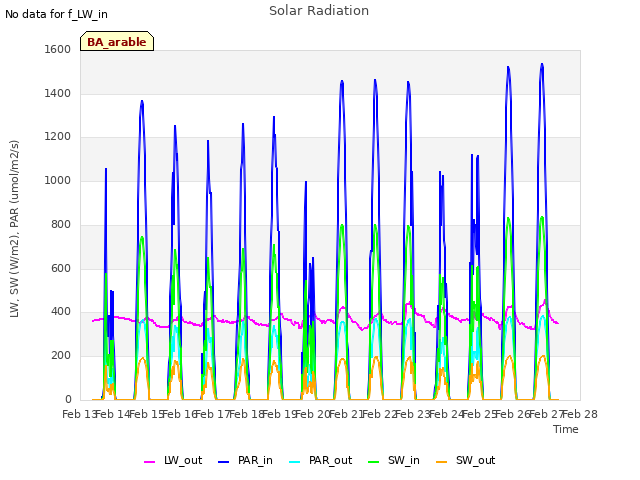Click the LW_out legend label

click(183, 460)
